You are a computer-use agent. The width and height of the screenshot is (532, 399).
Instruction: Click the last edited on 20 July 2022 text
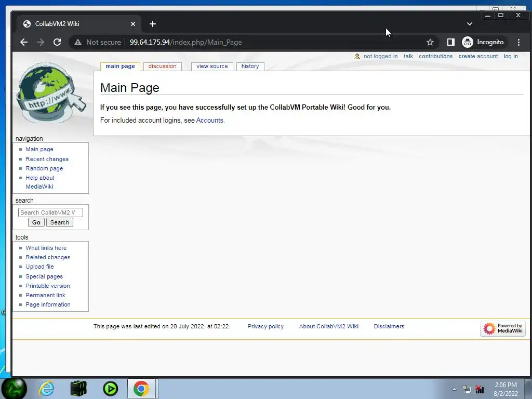point(162,326)
